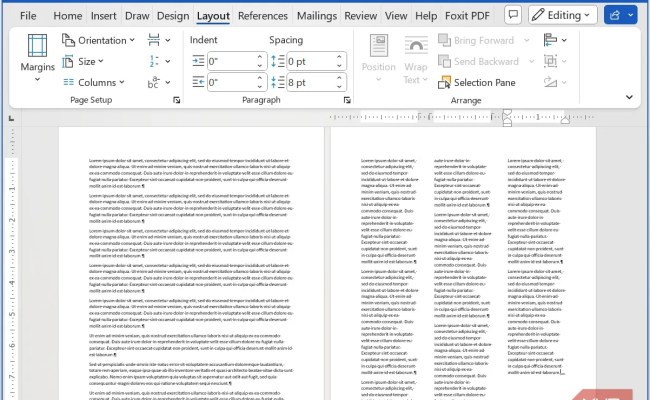Viewport: 650px width, 400px height.
Task: Collapse the ribbon with the chevron
Action: (x=629, y=97)
